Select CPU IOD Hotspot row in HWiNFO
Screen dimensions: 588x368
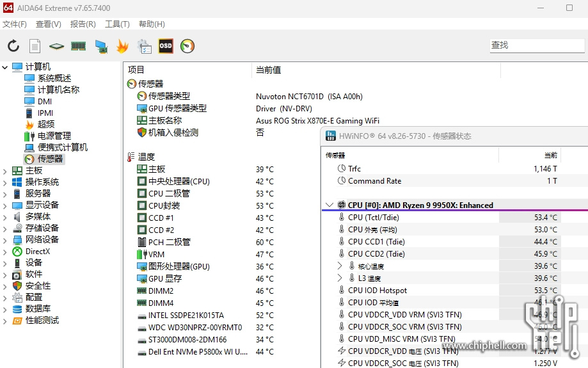(x=447, y=291)
